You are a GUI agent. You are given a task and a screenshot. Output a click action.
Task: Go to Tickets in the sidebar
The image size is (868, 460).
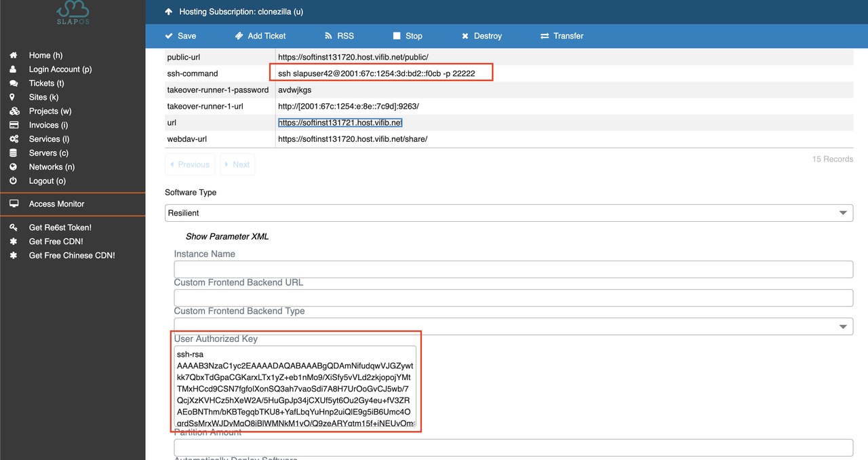pos(47,83)
